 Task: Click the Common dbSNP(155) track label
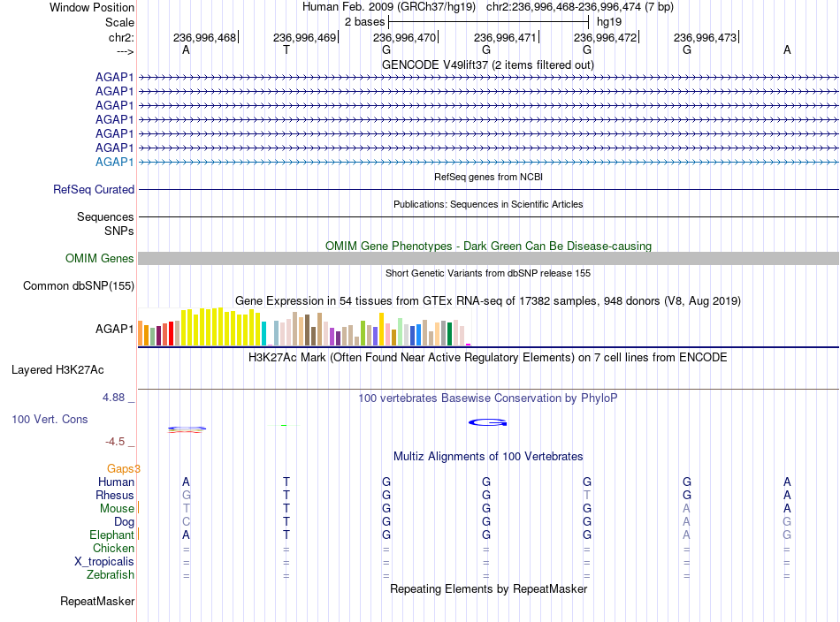[78, 286]
